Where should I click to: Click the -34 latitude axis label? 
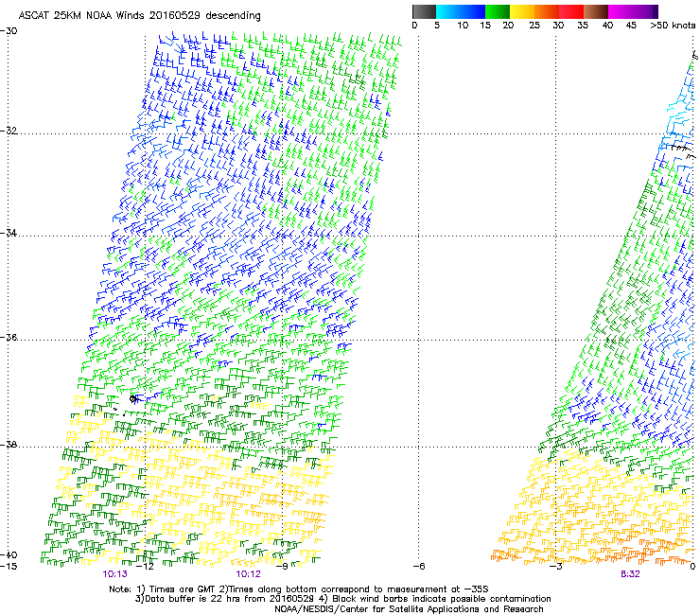9,233
